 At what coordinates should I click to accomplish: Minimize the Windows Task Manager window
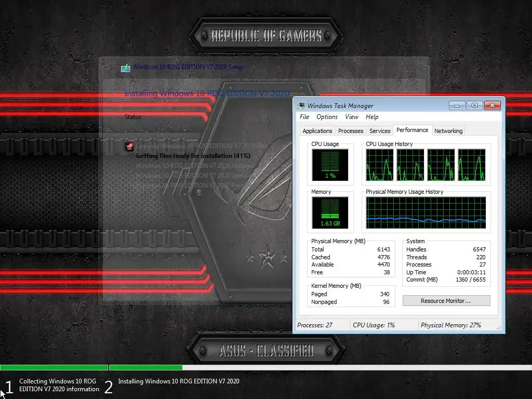point(457,105)
